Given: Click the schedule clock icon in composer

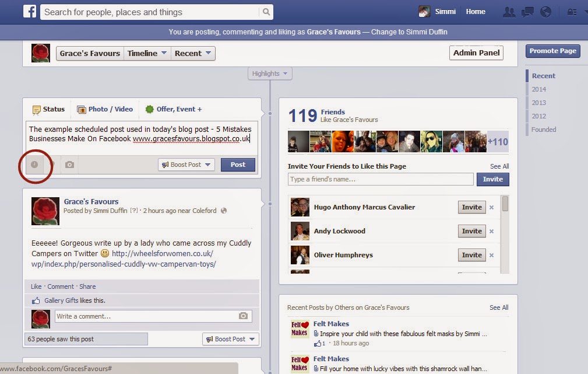Looking at the screenshot, I should point(34,165).
